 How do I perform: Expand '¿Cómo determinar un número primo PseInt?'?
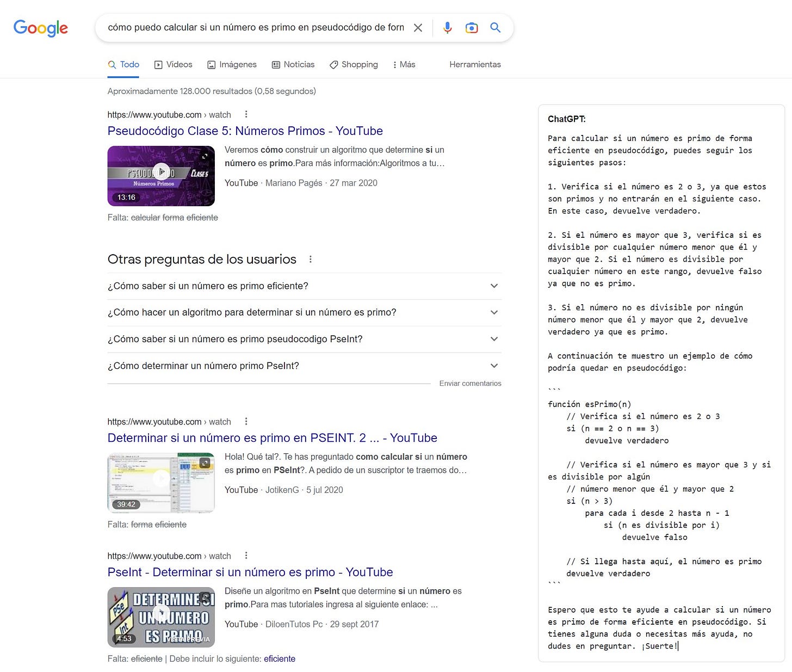(305, 366)
